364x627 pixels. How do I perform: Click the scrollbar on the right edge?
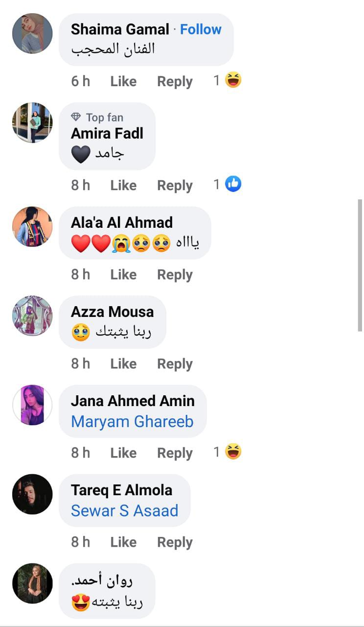360,265
